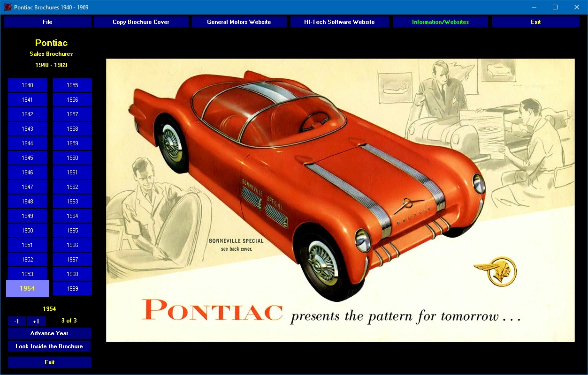Select the 1950 year button
The width and height of the screenshot is (588, 375).
(27, 231)
